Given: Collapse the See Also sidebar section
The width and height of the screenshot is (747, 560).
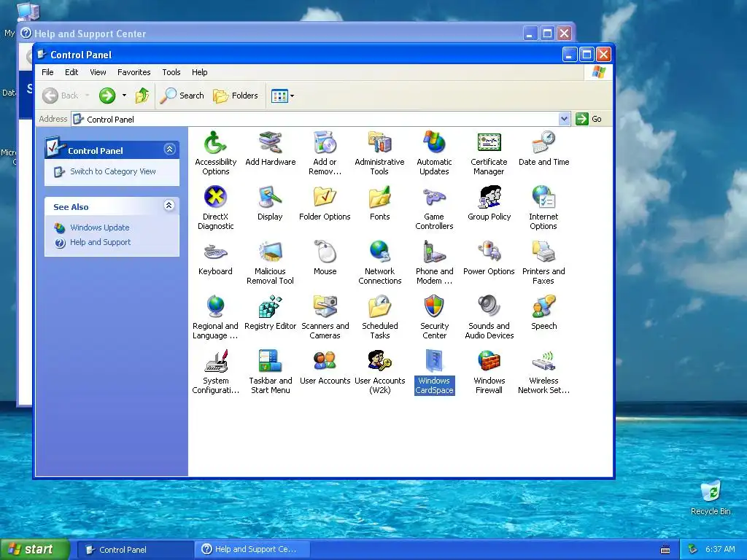Looking at the screenshot, I should point(169,205).
